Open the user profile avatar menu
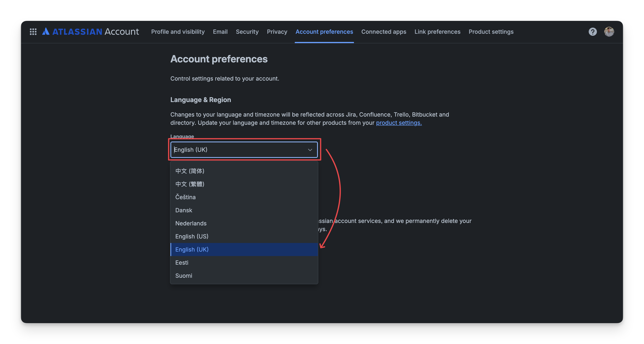 click(x=609, y=32)
